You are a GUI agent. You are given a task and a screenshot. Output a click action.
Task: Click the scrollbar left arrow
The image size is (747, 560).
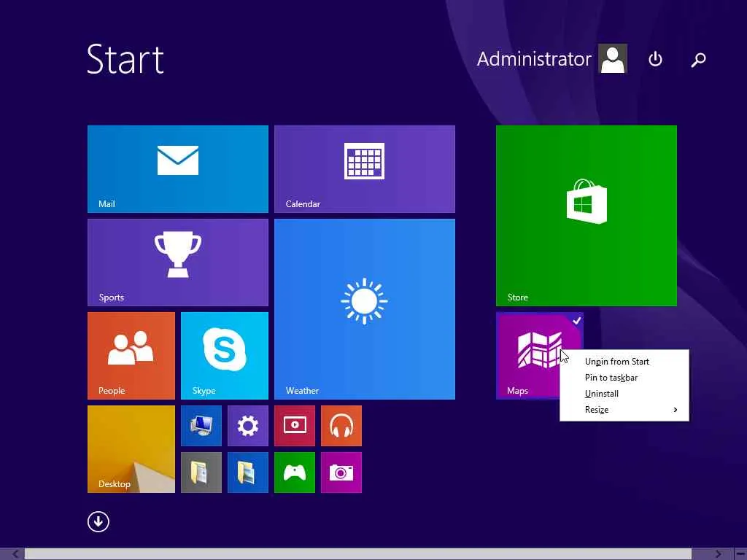15,554
